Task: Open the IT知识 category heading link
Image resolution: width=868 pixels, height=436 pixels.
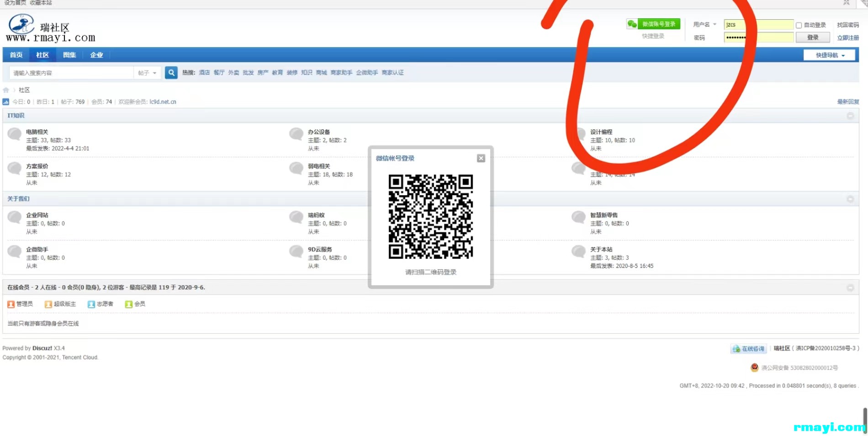Action: [16, 116]
